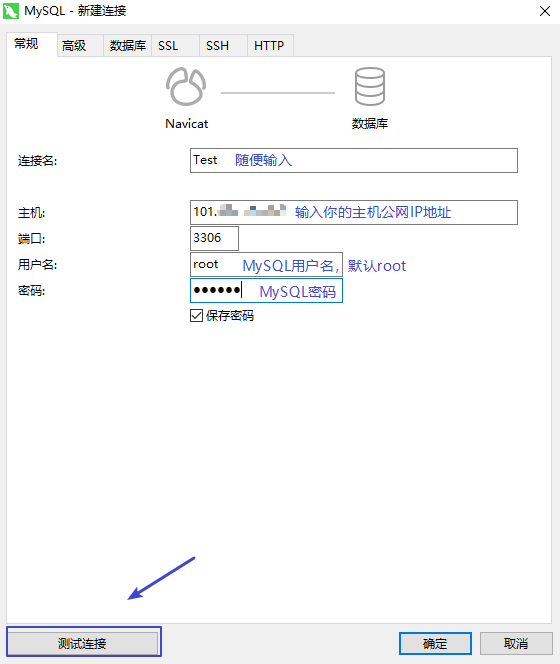The height and width of the screenshot is (664, 560).
Task: Switch to the 常规 tab
Action: tap(32, 44)
